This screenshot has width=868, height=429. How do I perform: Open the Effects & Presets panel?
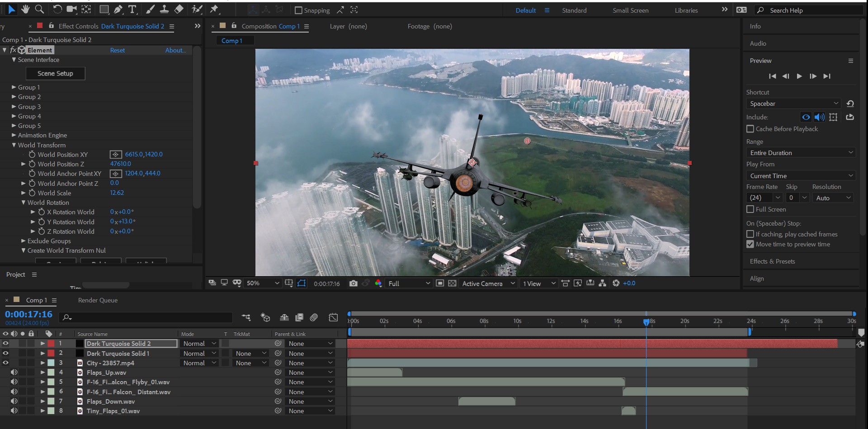point(772,261)
